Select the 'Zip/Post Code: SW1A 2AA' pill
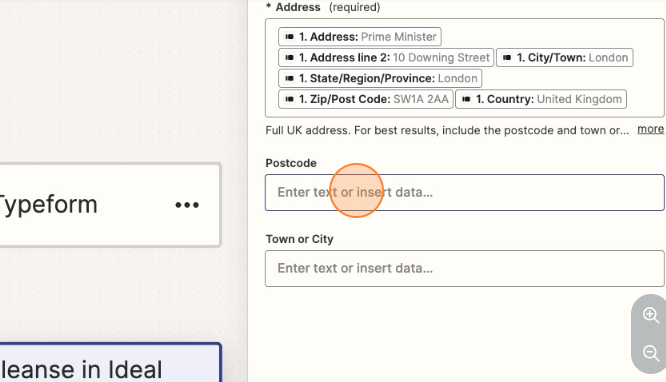The image size is (666, 382). tap(366, 99)
